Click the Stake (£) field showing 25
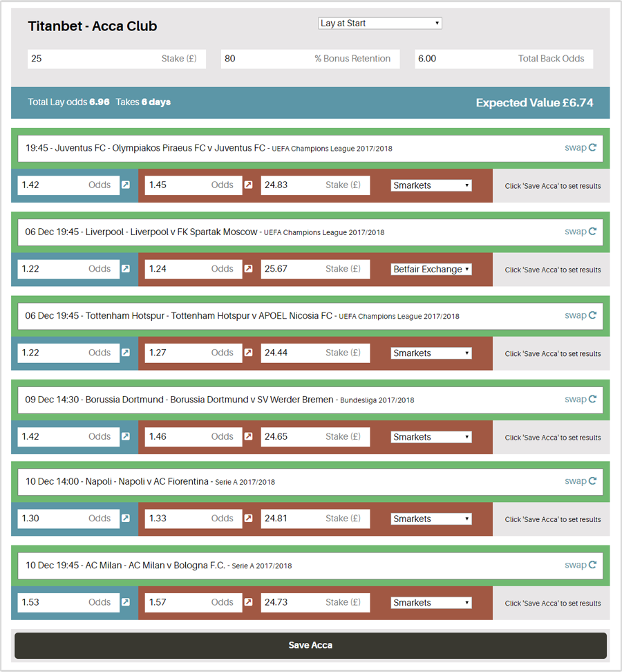Viewport: 622px width, 672px height. 117,59
